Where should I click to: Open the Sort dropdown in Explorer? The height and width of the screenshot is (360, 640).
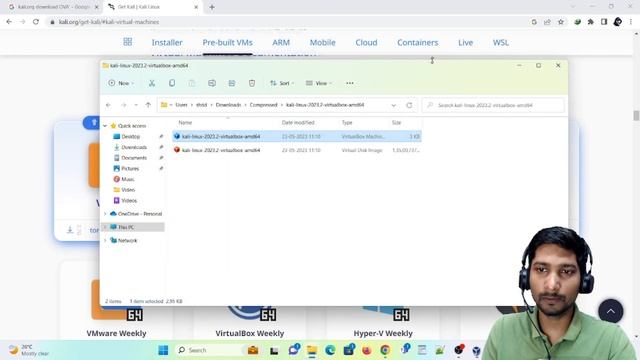tap(282, 83)
